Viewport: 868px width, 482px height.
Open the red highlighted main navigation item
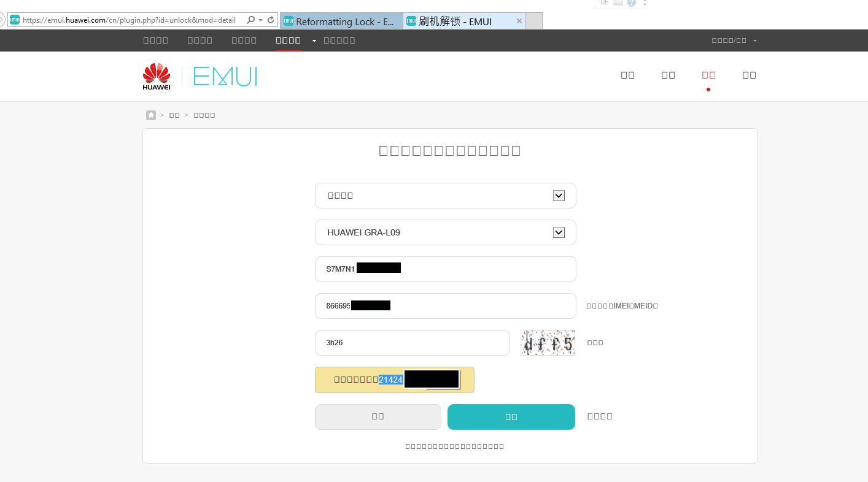pyautogui.click(x=708, y=75)
